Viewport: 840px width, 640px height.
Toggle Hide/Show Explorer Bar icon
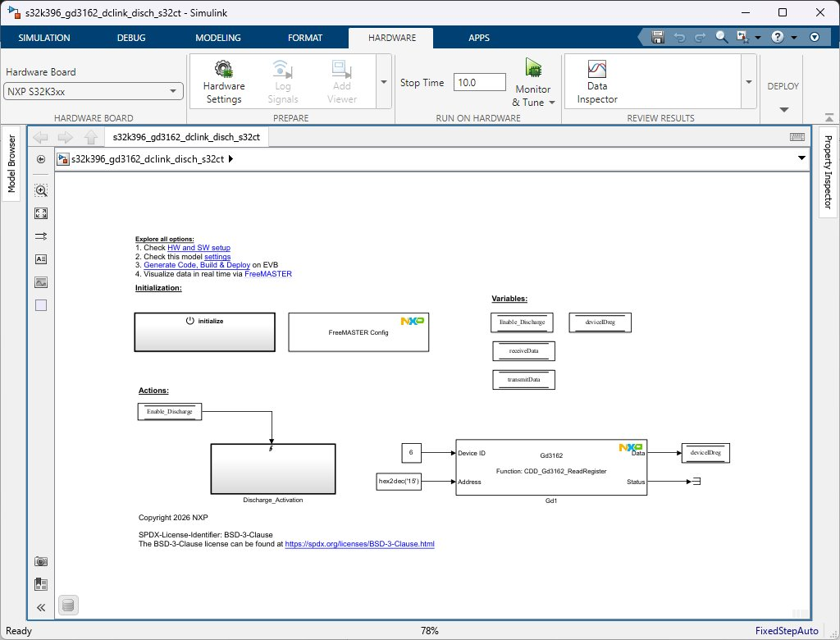(41, 159)
